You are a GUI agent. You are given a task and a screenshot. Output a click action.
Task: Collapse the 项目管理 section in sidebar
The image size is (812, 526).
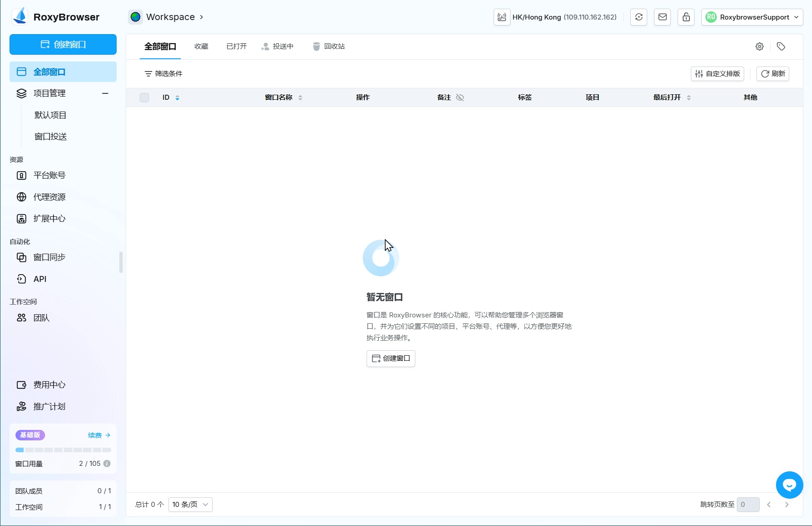pyautogui.click(x=105, y=93)
